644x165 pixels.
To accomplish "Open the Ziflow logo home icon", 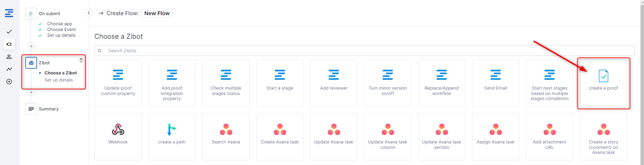I will coord(9,13).
